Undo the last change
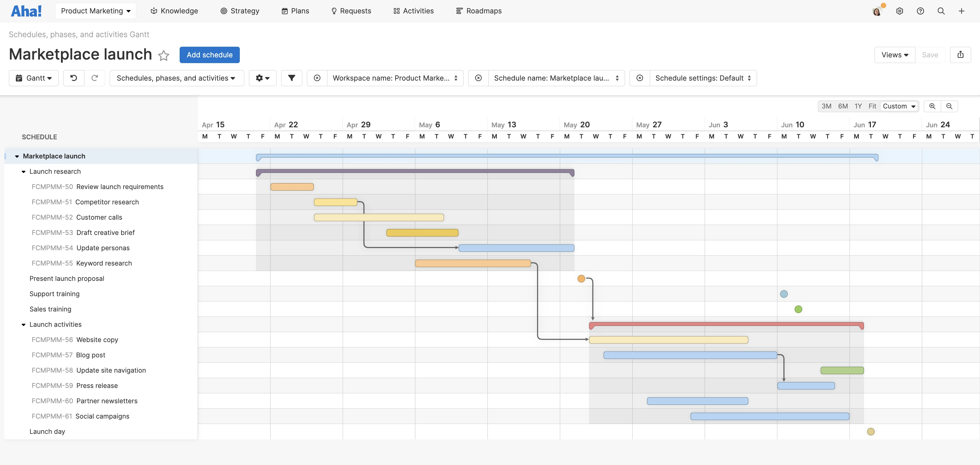 (74, 78)
